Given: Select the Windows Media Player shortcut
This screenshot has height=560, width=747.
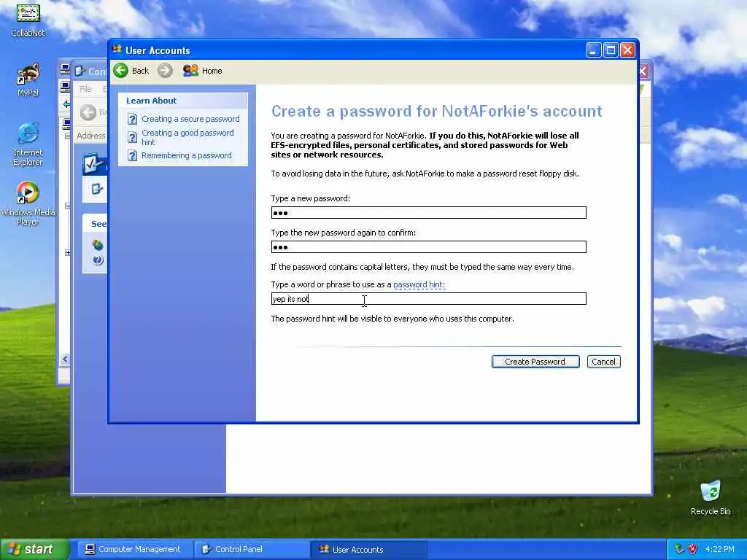Looking at the screenshot, I should click(28, 203).
